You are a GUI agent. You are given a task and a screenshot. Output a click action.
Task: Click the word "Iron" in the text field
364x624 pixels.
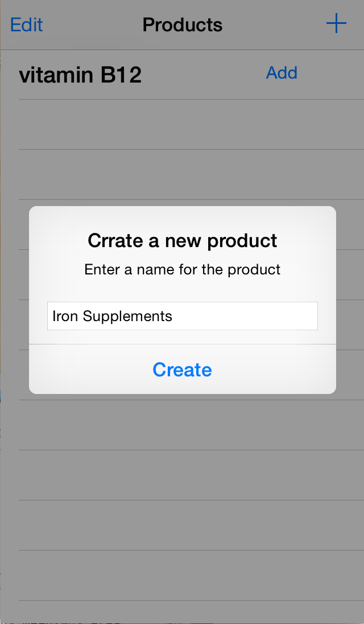click(x=65, y=316)
